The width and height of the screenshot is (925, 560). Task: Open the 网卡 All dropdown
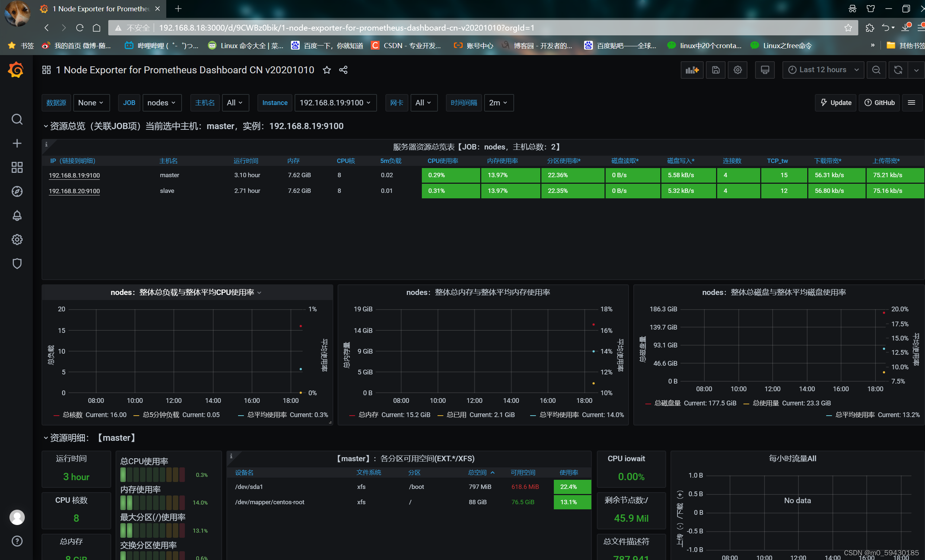(424, 103)
